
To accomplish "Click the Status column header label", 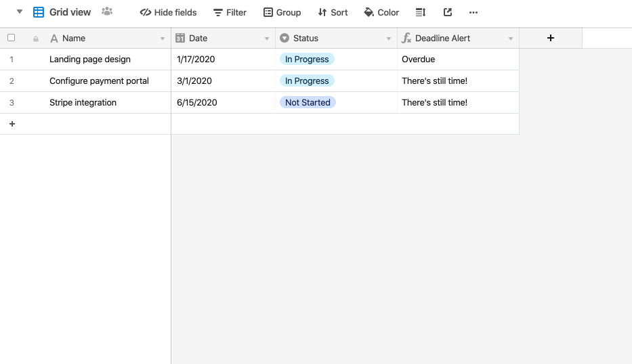I will pos(306,39).
